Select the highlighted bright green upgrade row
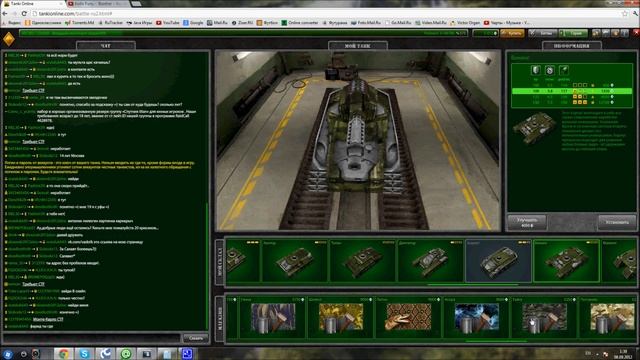 [572, 91]
